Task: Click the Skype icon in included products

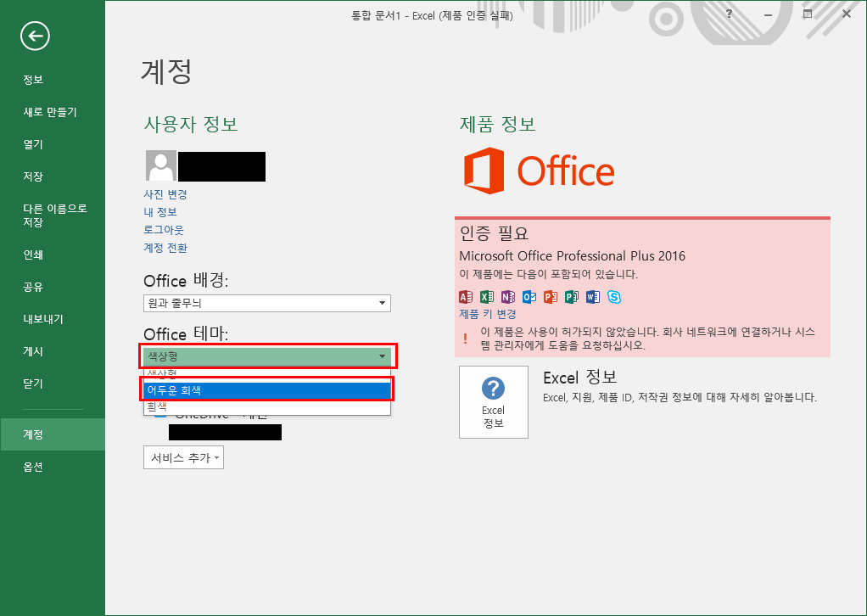Action: point(613,297)
